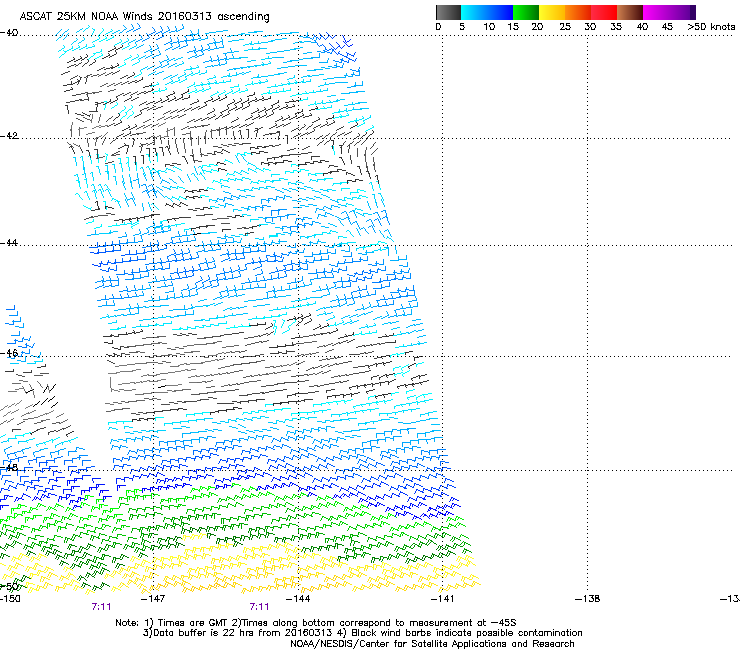Click the '35' legend scale label
The width and height of the screenshot is (740, 650).
616,27
